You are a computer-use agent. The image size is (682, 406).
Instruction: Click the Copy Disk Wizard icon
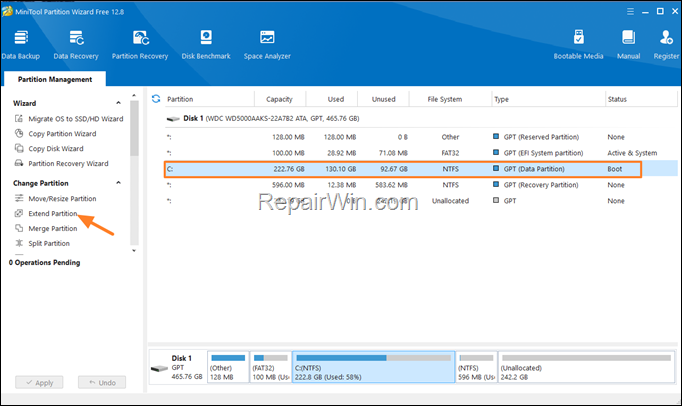(19, 148)
